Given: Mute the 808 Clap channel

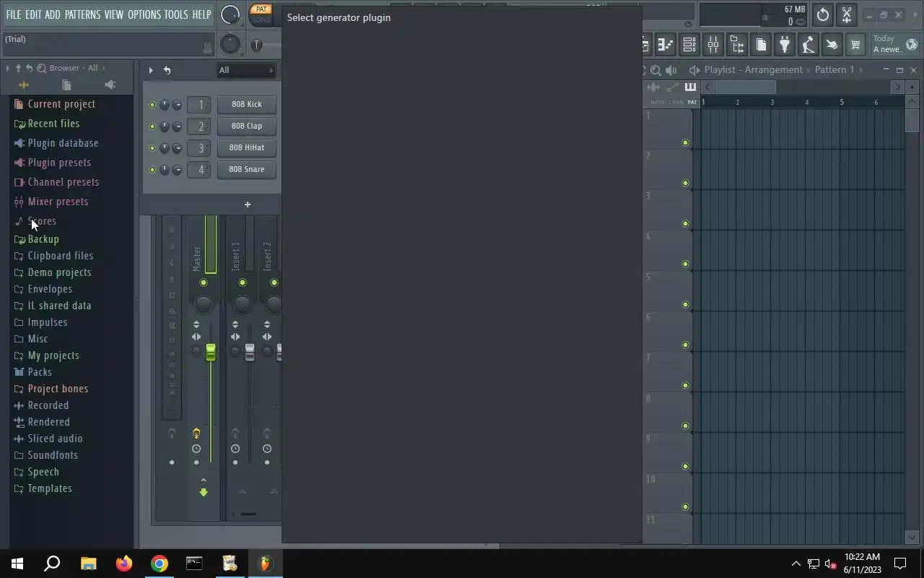Looking at the screenshot, I should (152, 126).
